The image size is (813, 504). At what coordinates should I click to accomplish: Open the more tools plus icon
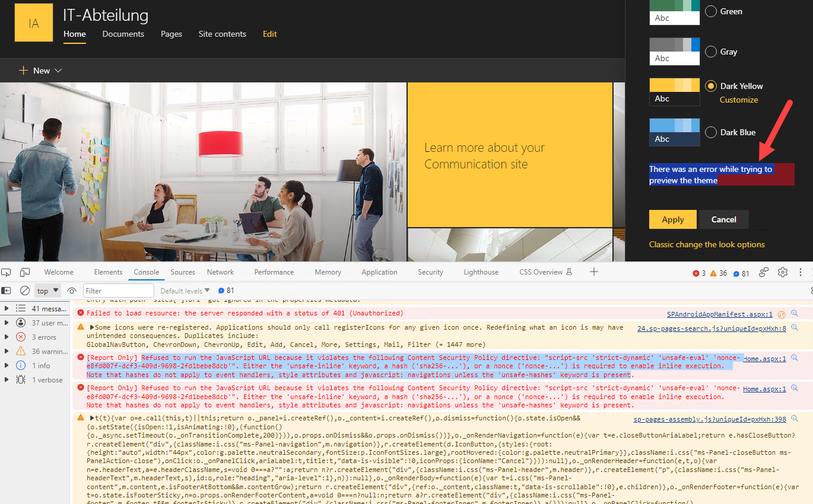594,272
